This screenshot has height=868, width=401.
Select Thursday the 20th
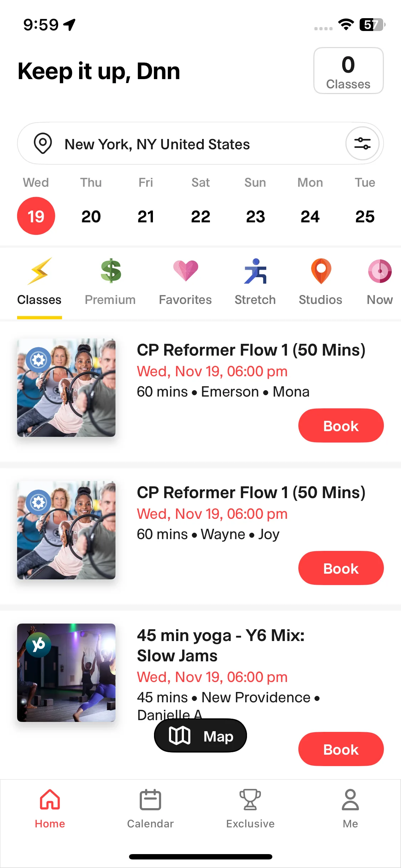91,216
